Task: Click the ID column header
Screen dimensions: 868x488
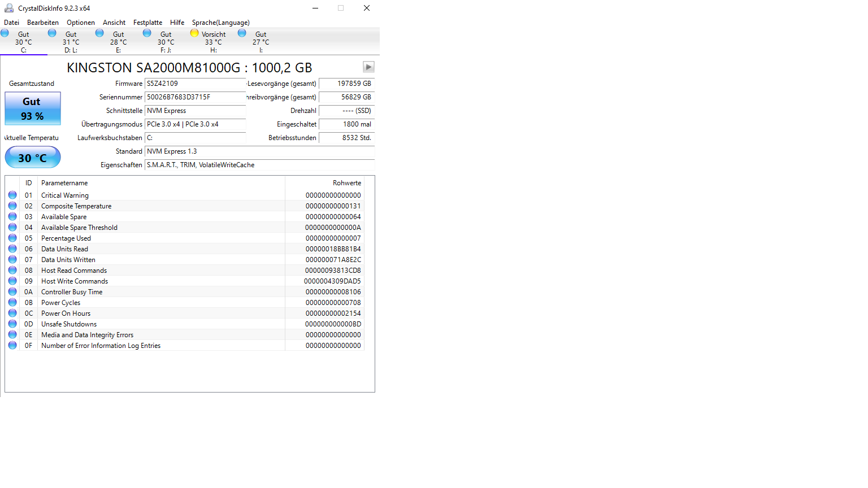Action: point(28,183)
